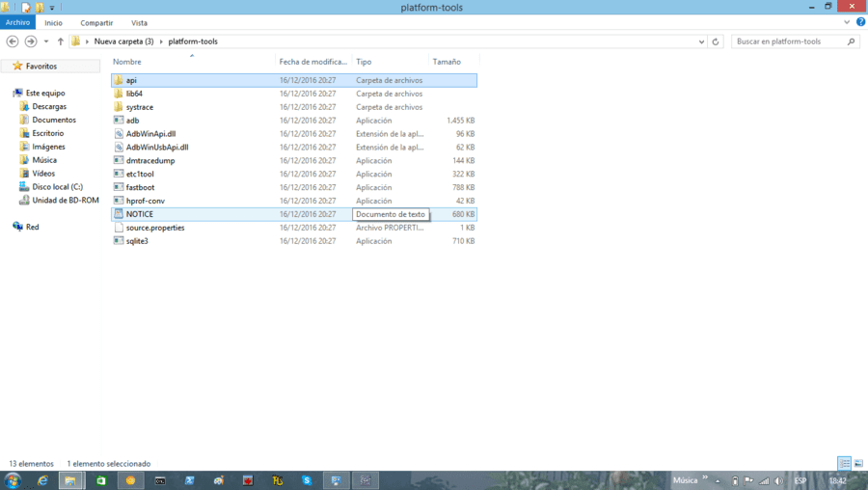Open the recent locations dropdown arrow
Screen dimensions: 868x490
tap(46, 41)
